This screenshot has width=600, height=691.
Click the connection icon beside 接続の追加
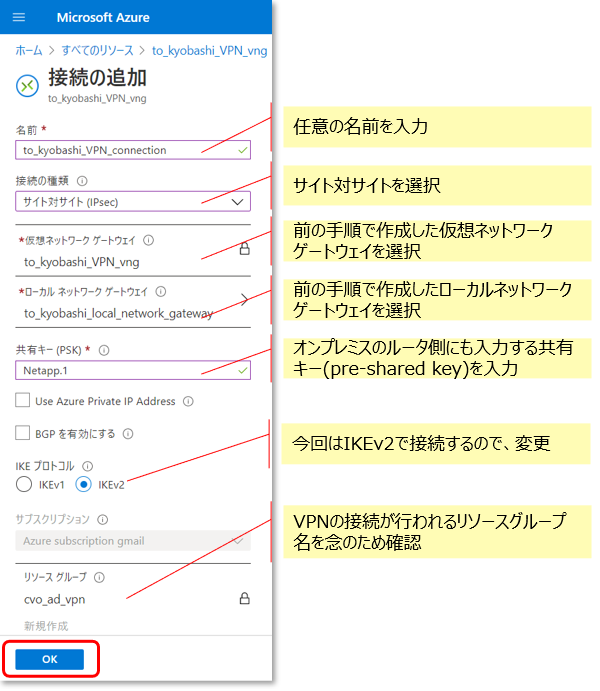pos(27,85)
